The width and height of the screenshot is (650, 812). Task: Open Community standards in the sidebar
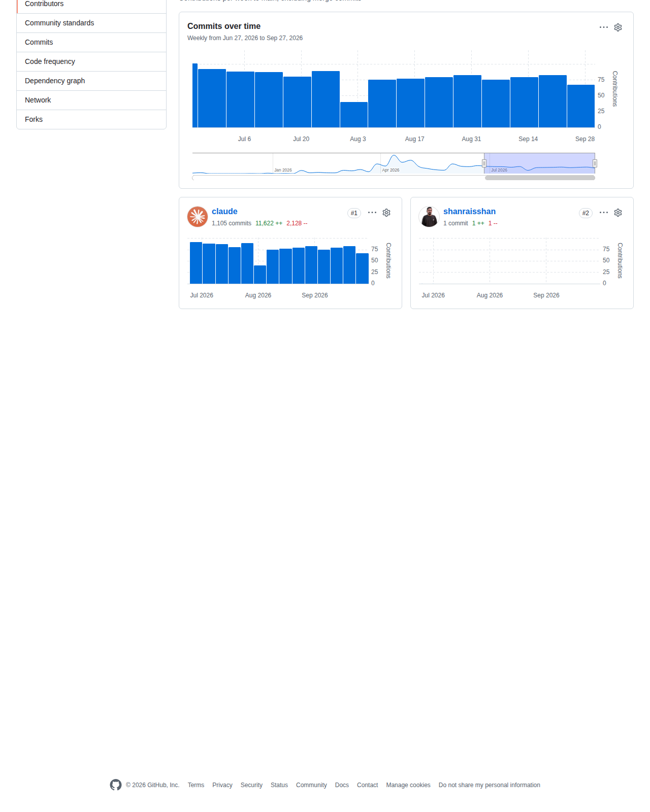[x=91, y=23]
